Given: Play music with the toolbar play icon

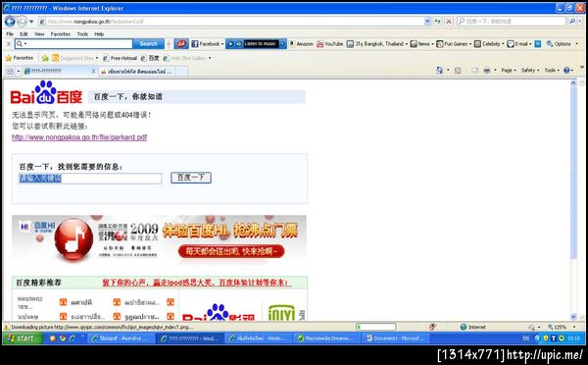Looking at the screenshot, I should tap(230, 44).
